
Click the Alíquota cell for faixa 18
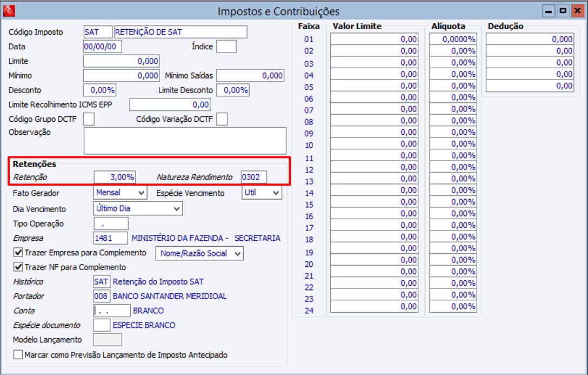tap(453, 237)
